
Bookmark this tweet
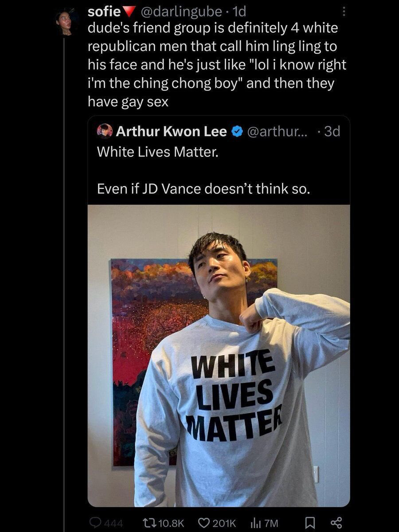[x=310, y=523]
